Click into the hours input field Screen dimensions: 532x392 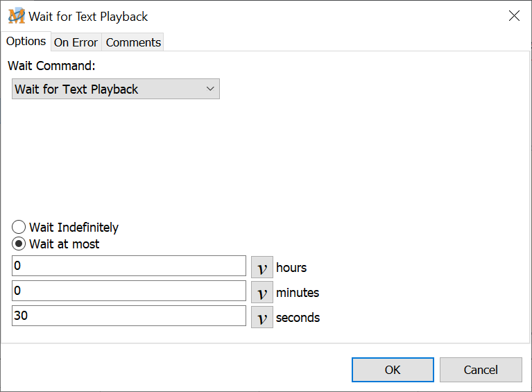click(128, 266)
